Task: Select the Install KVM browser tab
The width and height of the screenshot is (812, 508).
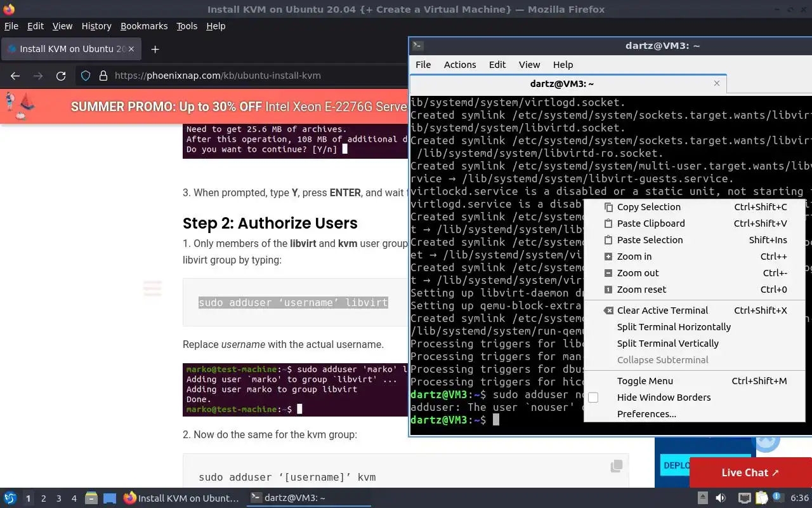Action: [70, 49]
